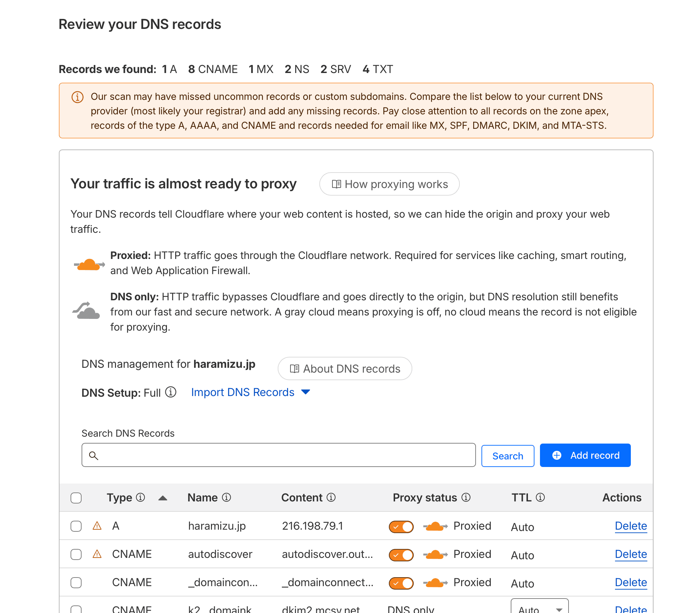Toggle proxy off for haramizu.jp A record
Viewport: 700px width, 613px height.
(401, 527)
